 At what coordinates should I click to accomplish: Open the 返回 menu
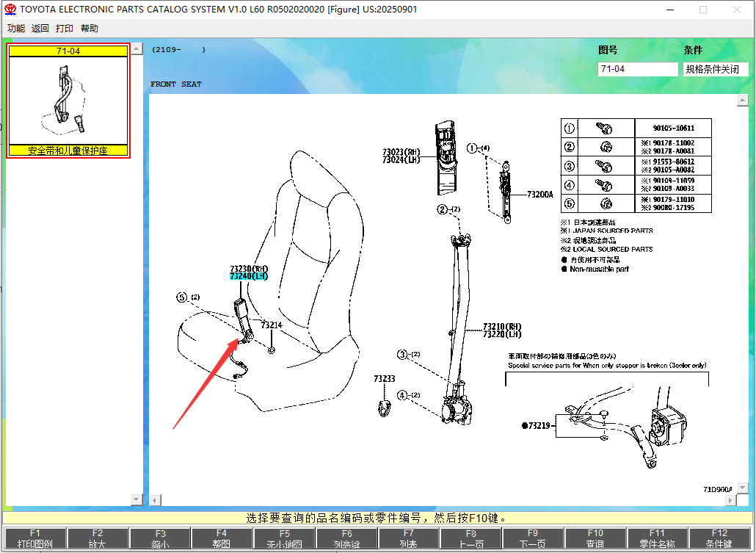[40, 29]
